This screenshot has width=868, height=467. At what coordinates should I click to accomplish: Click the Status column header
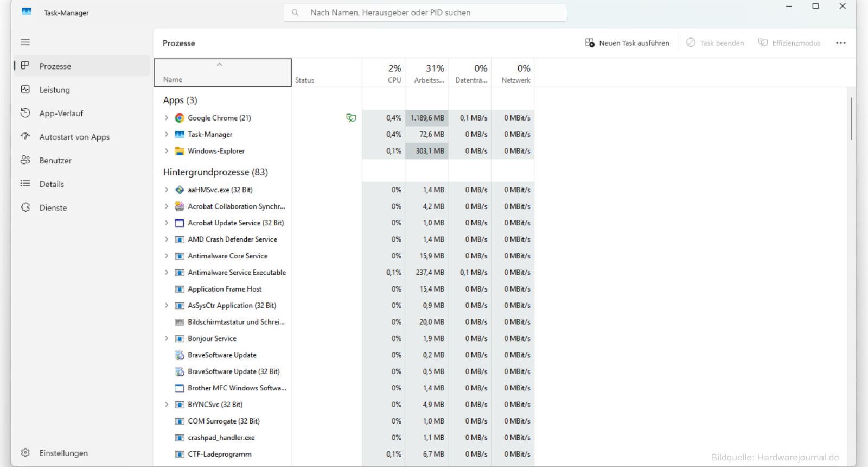327,73
